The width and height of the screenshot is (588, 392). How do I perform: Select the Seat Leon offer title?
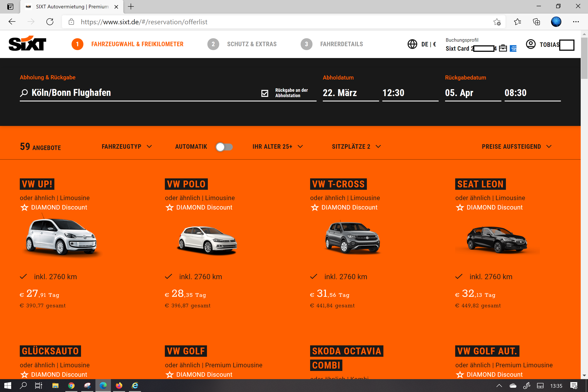pos(480,184)
